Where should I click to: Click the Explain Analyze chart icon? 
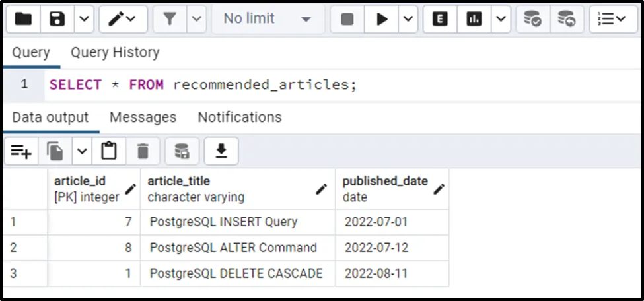(474, 20)
